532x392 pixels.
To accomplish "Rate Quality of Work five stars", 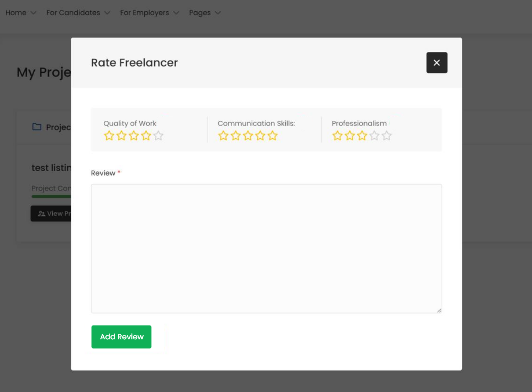I will [x=158, y=136].
